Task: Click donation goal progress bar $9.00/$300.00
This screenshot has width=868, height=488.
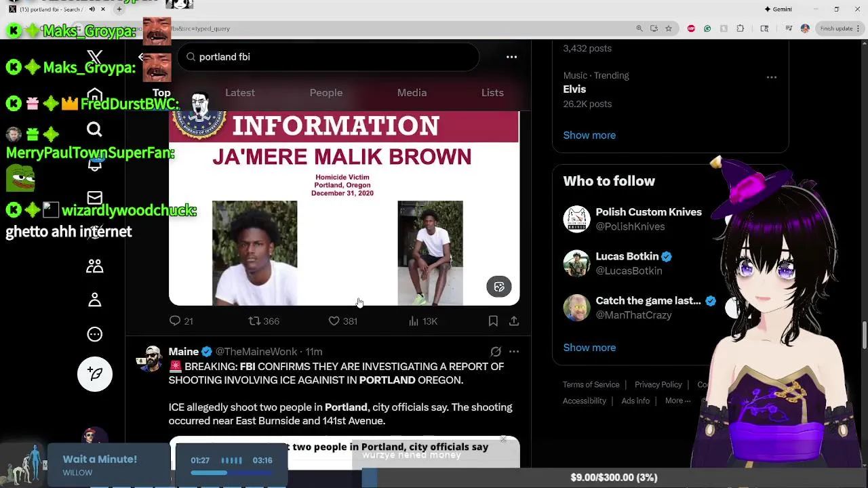Action: pos(613,478)
